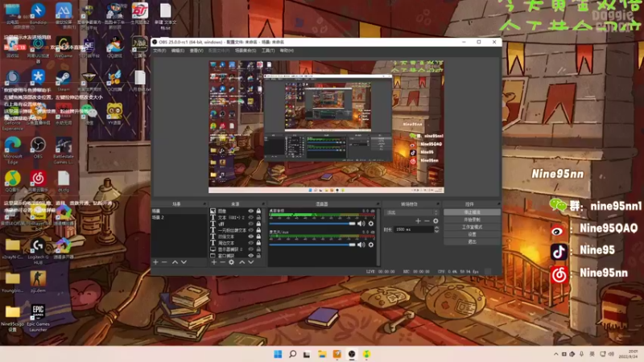Open 桌面音频 audio settings gear

(371, 224)
